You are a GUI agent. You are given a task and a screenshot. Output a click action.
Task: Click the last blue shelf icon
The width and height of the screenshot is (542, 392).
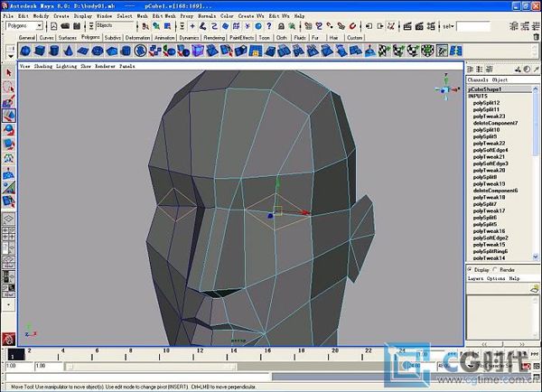(455, 51)
